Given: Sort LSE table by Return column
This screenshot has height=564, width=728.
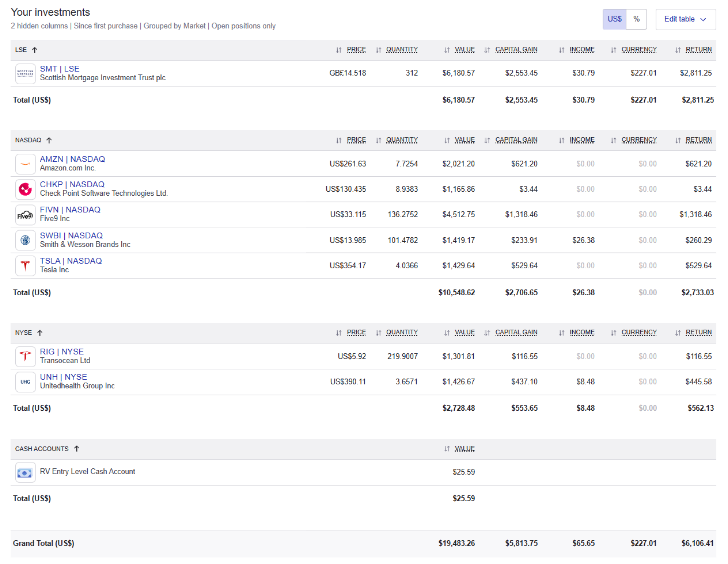Looking at the screenshot, I should pos(693,50).
